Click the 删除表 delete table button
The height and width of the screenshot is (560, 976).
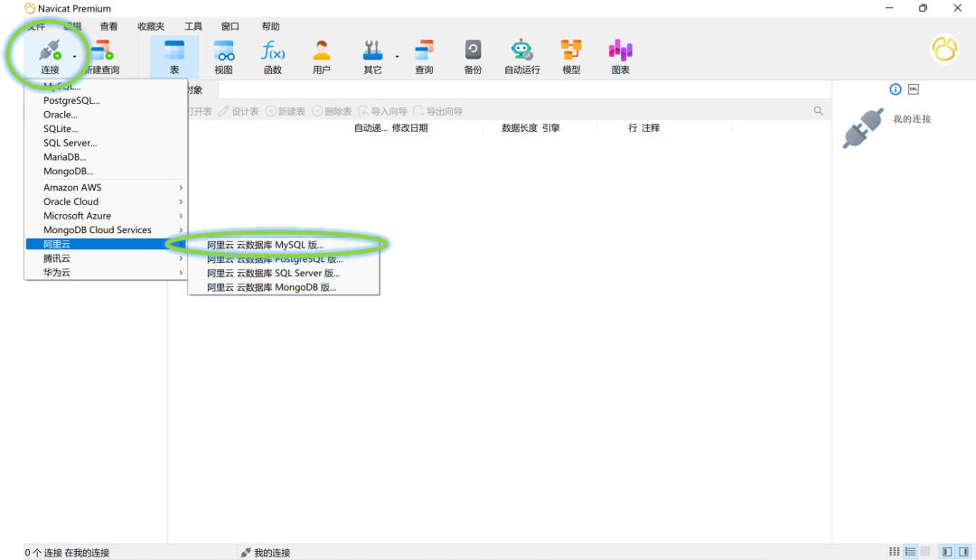tap(332, 111)
